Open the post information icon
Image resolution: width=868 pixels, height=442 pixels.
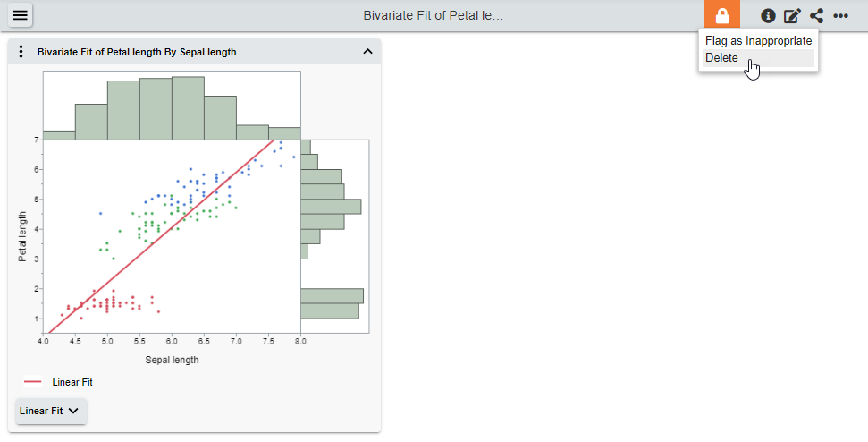pos(768,15)
